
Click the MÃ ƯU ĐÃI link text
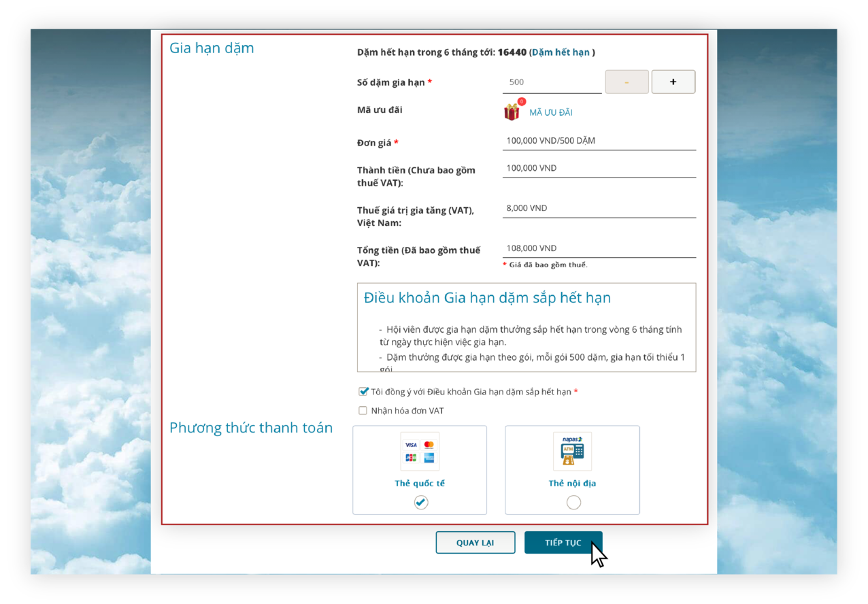552,112
